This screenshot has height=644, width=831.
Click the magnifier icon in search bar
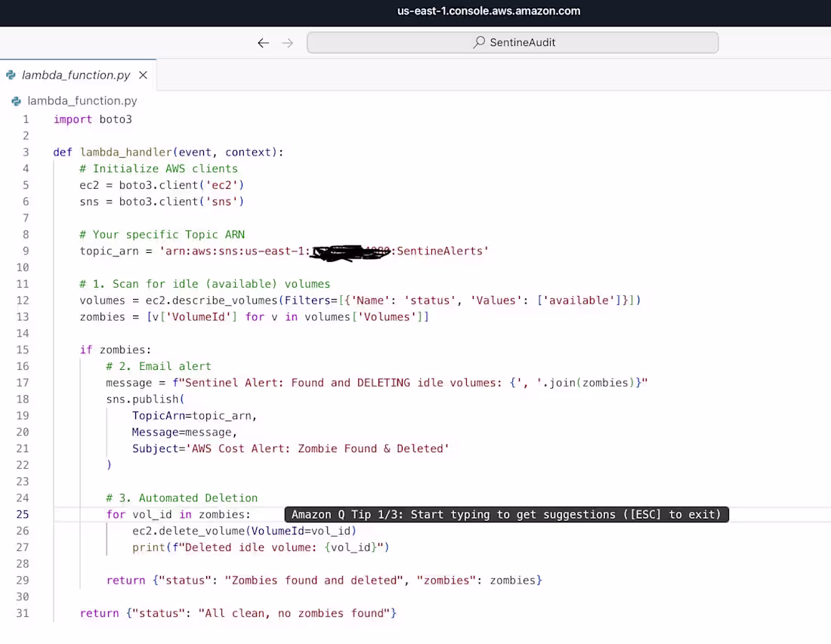pyautogui.click(x=479, y=42)
